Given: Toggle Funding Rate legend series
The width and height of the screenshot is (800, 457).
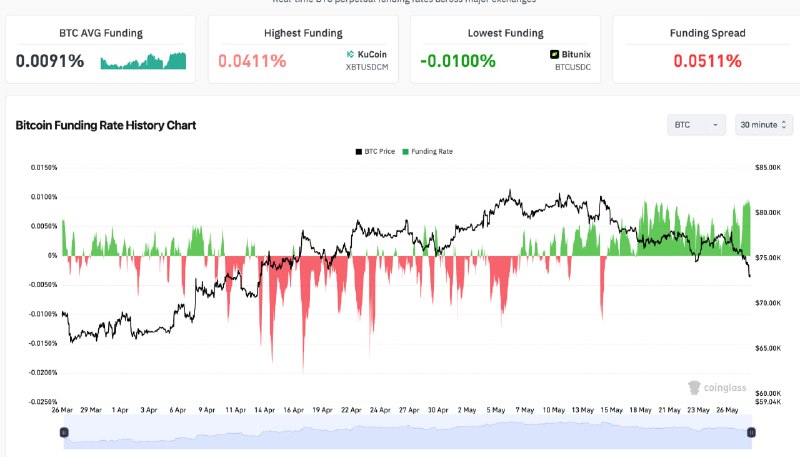Looking at the screenshot, I should pos(428,151).
